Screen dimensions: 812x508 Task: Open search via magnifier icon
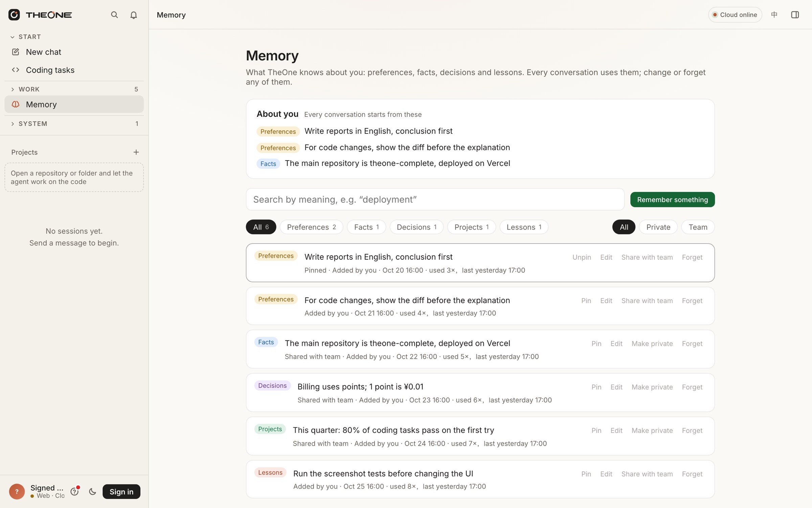coord(114,15)
